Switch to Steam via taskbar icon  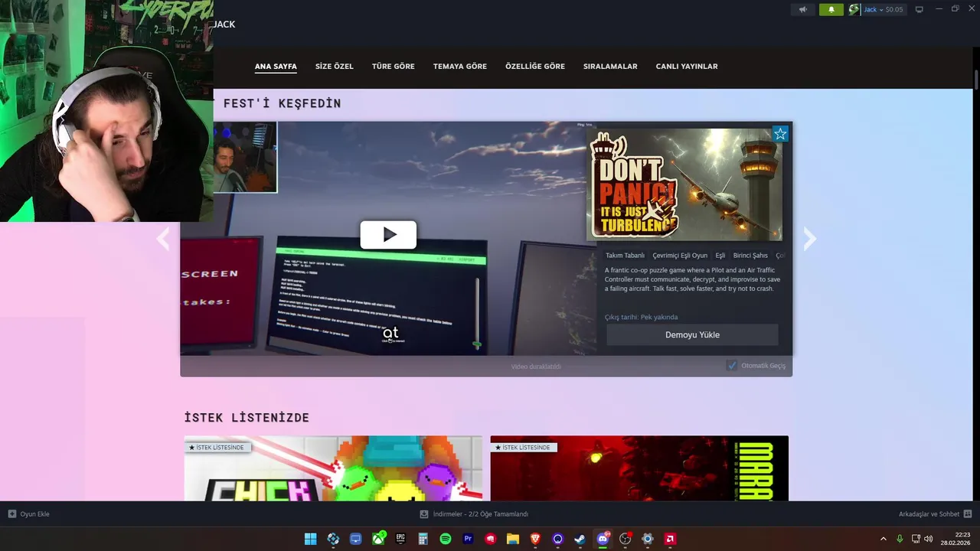pyautogui.click(x=580, y=539)
